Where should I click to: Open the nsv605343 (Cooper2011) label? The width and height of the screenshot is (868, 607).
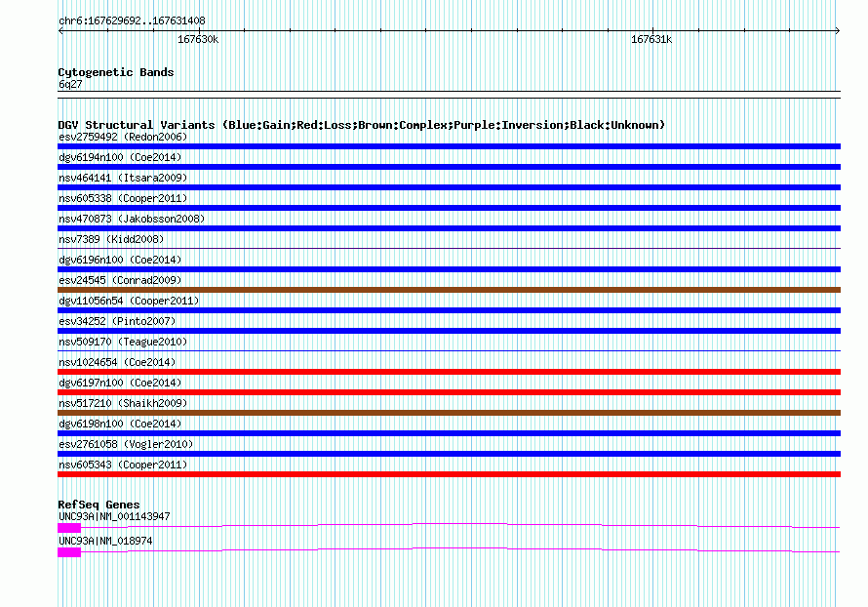[x=123, y=465]
